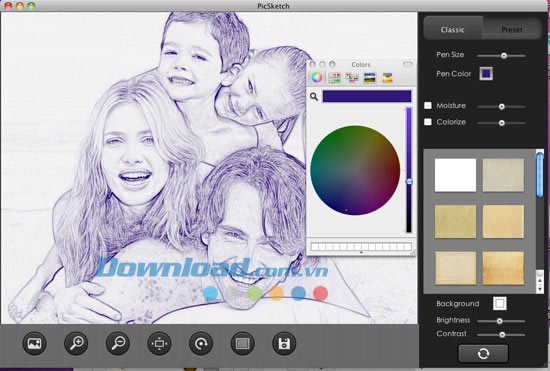
Task: Select the crayons mode in Colors panel
Action: [x=387, y=77]
